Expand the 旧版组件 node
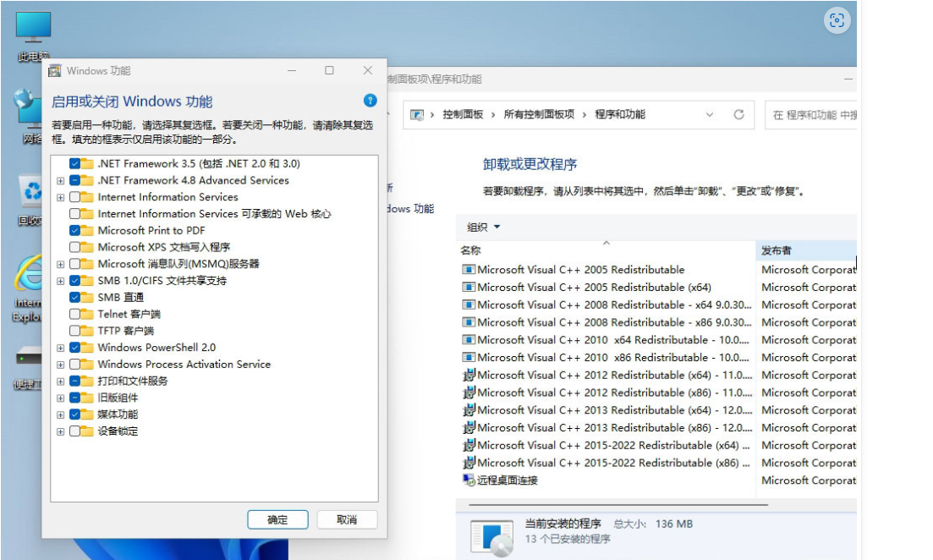 tap(60, 398)
